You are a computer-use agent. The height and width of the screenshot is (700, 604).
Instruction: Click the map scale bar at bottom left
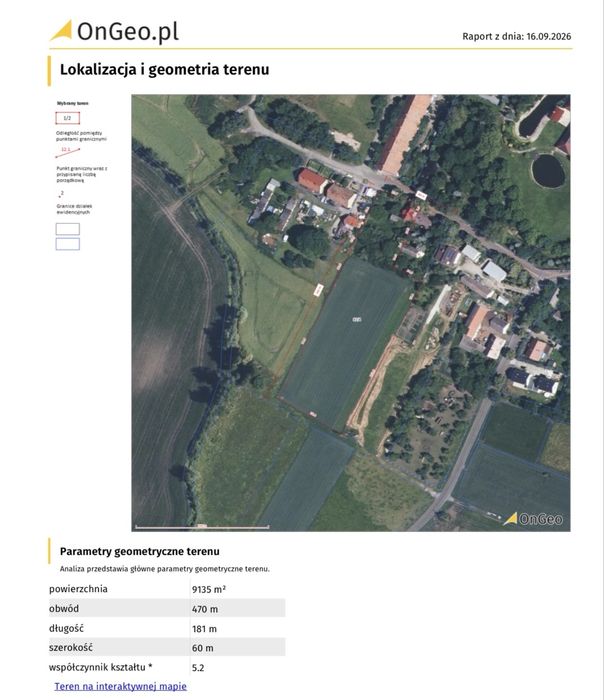coord(202,527)
